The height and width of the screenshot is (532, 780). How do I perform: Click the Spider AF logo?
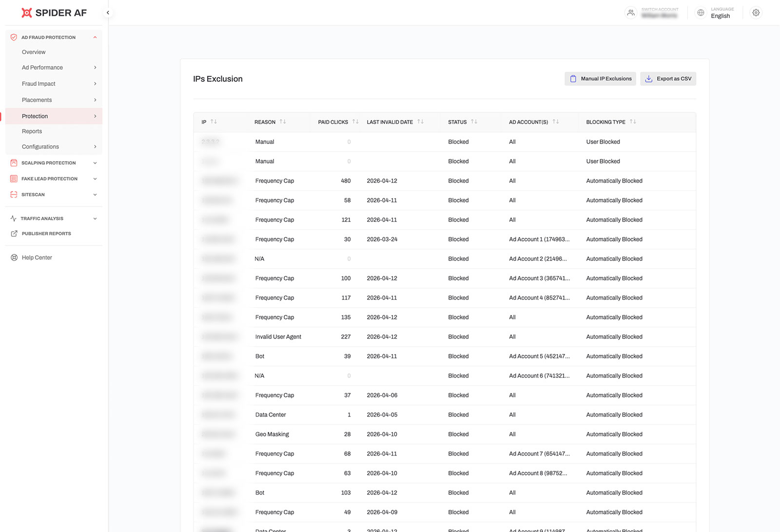(x=54, y=13)
